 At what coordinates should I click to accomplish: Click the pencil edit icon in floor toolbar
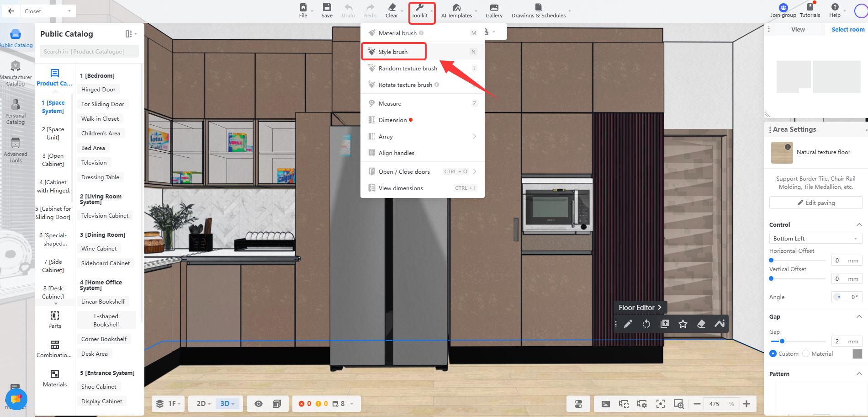point(628,324)
